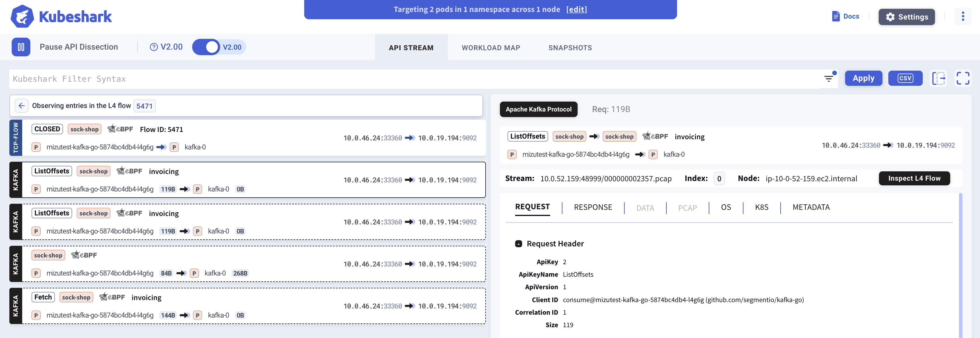Click the V2.00 help question mark icon
The image size is (980, 338).
[154, 47]
